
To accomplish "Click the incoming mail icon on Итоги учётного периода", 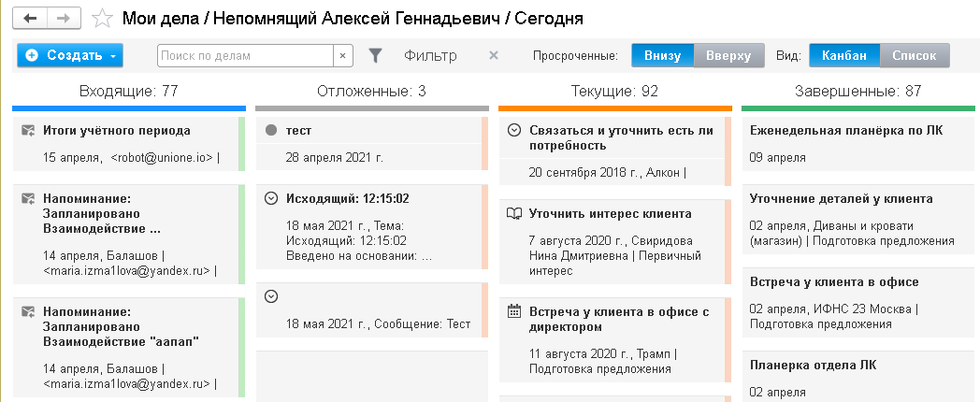I will 28,131.
